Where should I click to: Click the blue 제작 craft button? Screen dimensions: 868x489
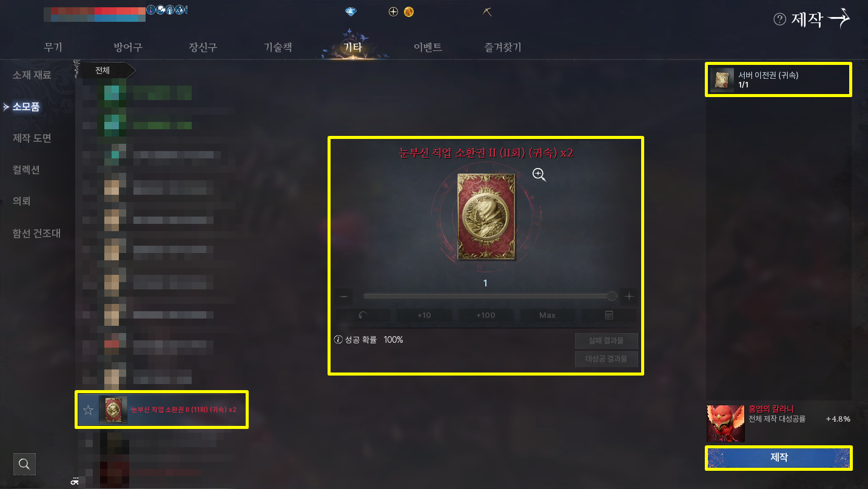click(x=779, y=457)
